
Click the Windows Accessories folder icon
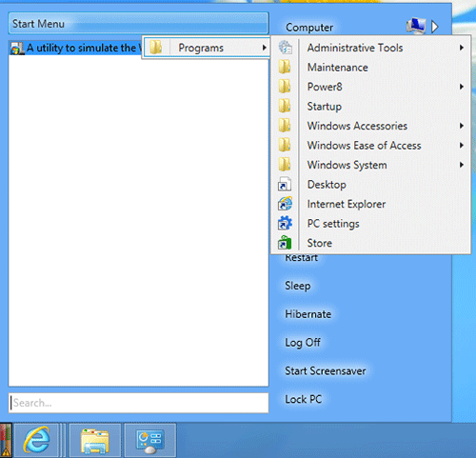pyautogui.click(x=285, y=126)
